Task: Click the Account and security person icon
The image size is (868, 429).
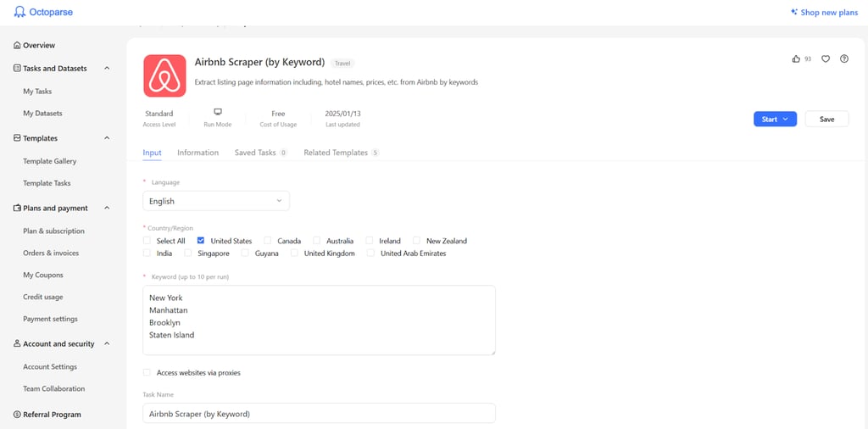Action: (x=17, y=343)
